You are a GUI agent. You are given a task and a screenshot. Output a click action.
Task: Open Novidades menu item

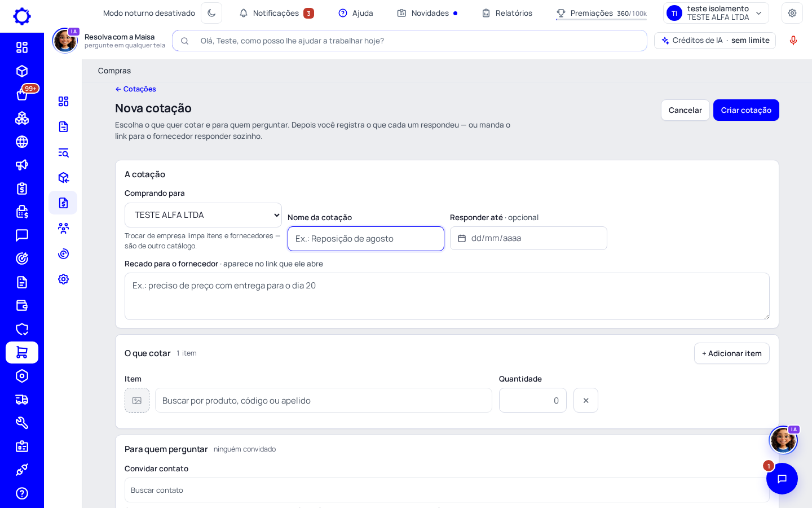coord(427,13)
